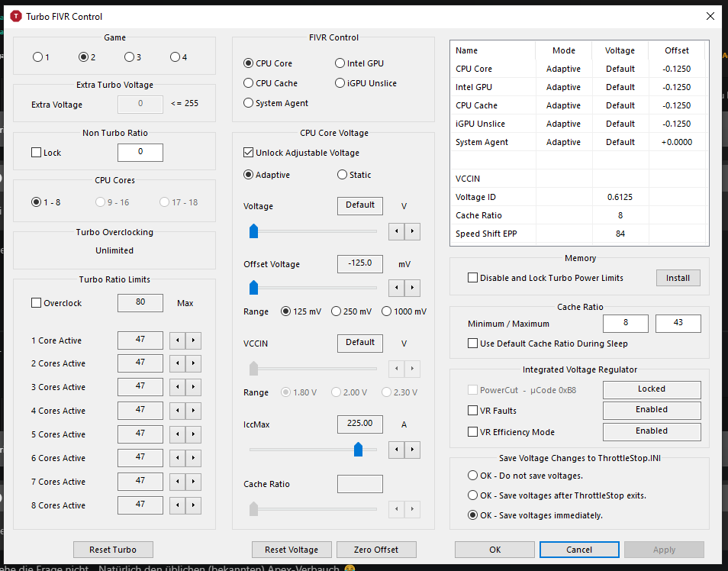Uncheck Unlock Adjustable Voltage
The image size is (728, 571).
point(249,153)
